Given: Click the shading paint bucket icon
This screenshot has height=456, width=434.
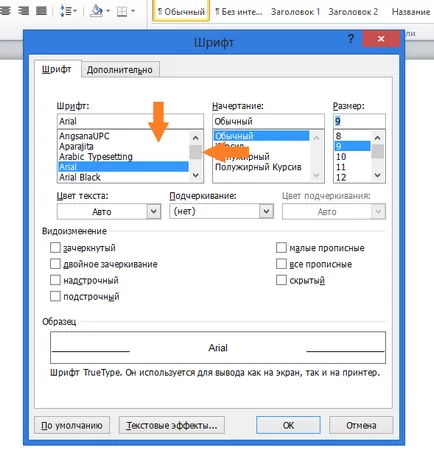Looking at the screenshot, I should point(97,11).
